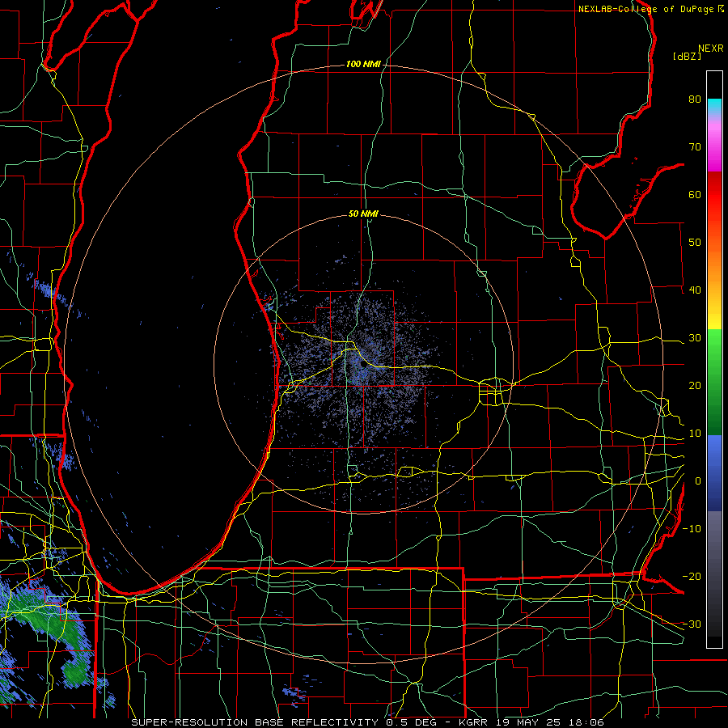Click the 60 dBZ scale value
This screenshot has height=728, width=728.
695,194
